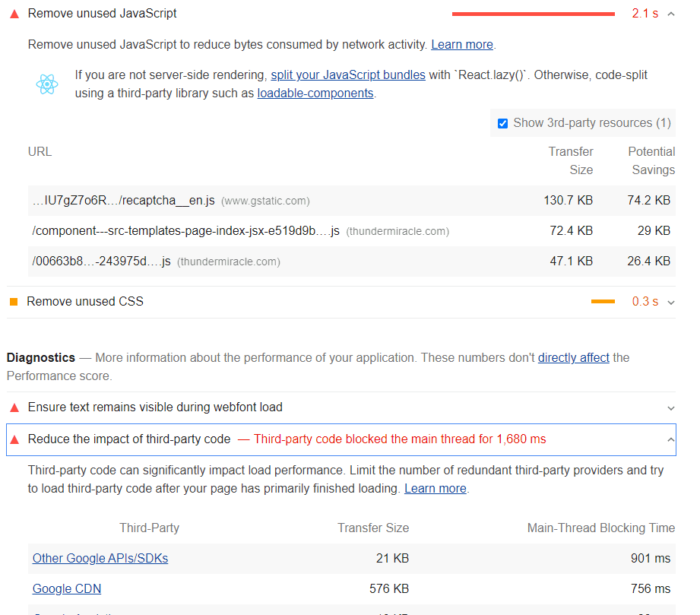700x615 pixels.
Task: Follow the directly affect link
Action: click(x=574, y=357)
